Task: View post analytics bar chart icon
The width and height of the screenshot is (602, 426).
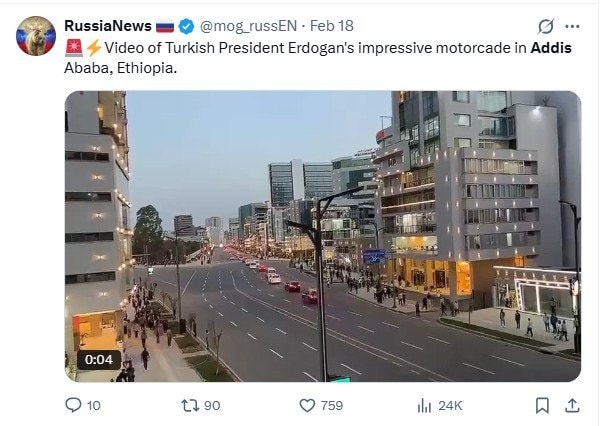Action: point(424,406)
